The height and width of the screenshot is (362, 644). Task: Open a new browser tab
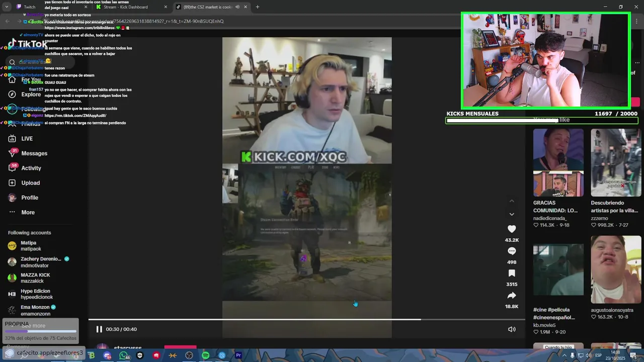(x=257, y=7)
